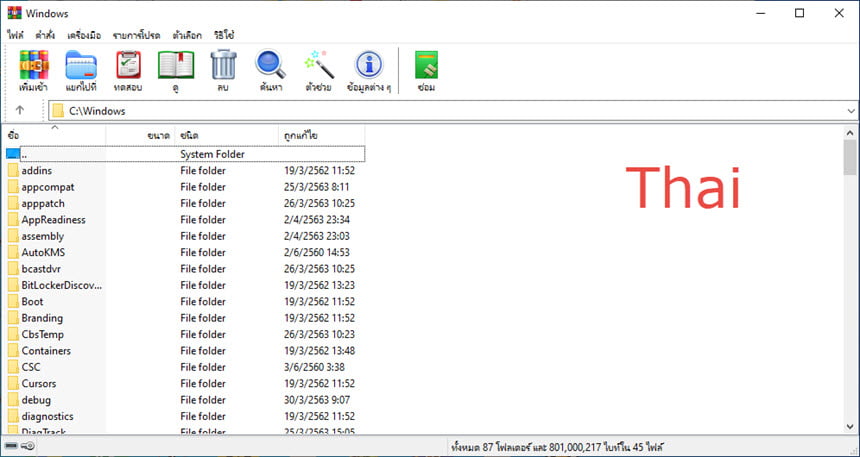
Task: Select the CbsTemp folder name
Action: 42,335
